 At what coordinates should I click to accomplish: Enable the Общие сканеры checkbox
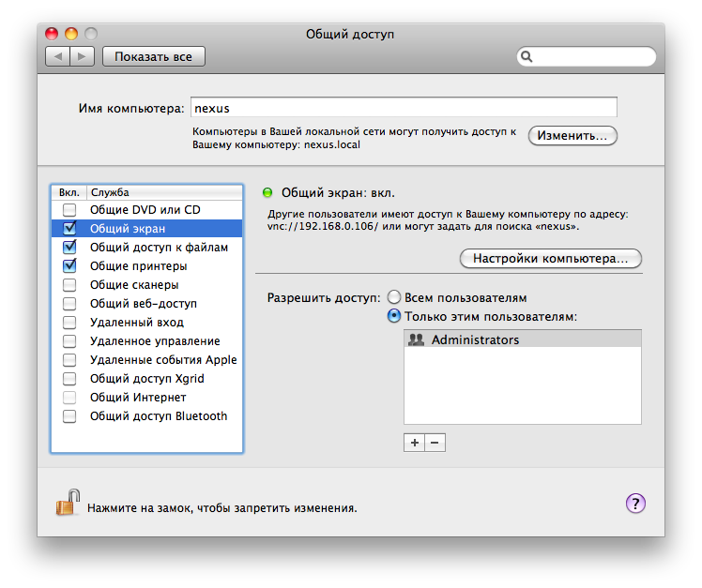click(69, 284)
